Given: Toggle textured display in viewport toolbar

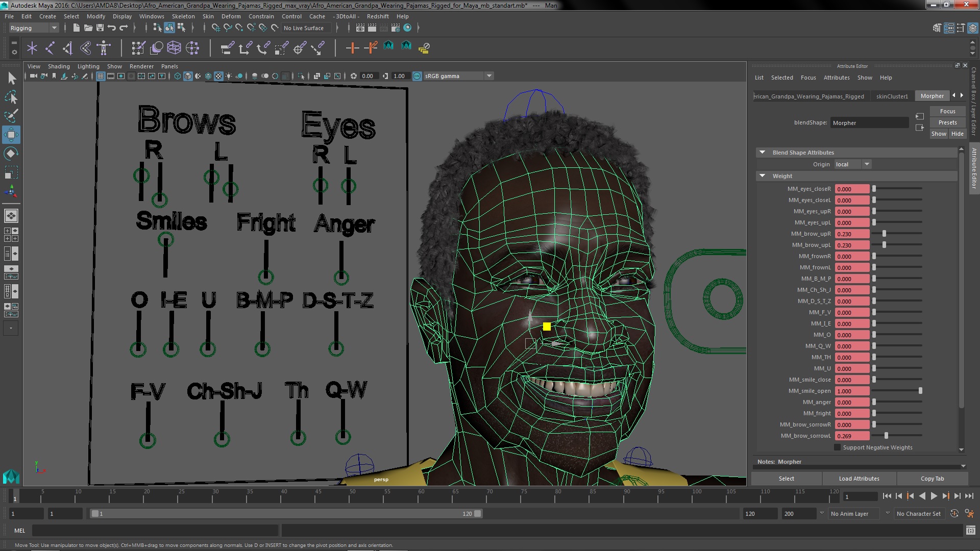Looking at the screenshot, I should [218, 76].
